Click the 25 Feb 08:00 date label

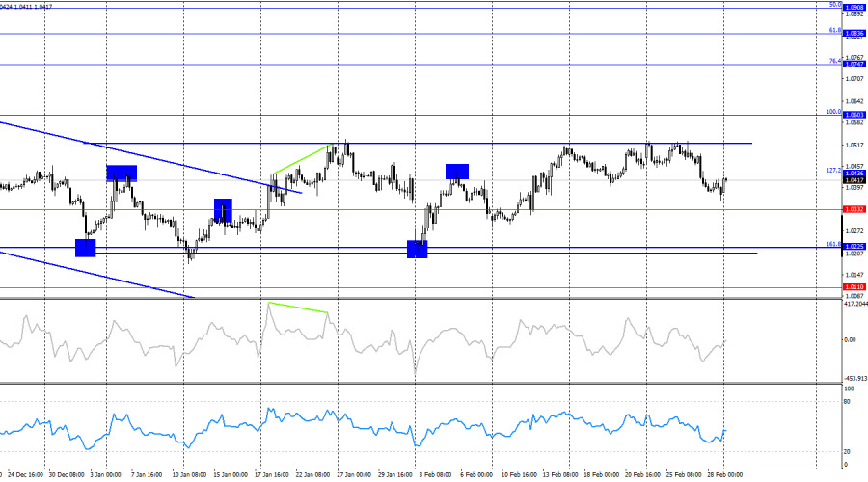click(x=684, y=475)
